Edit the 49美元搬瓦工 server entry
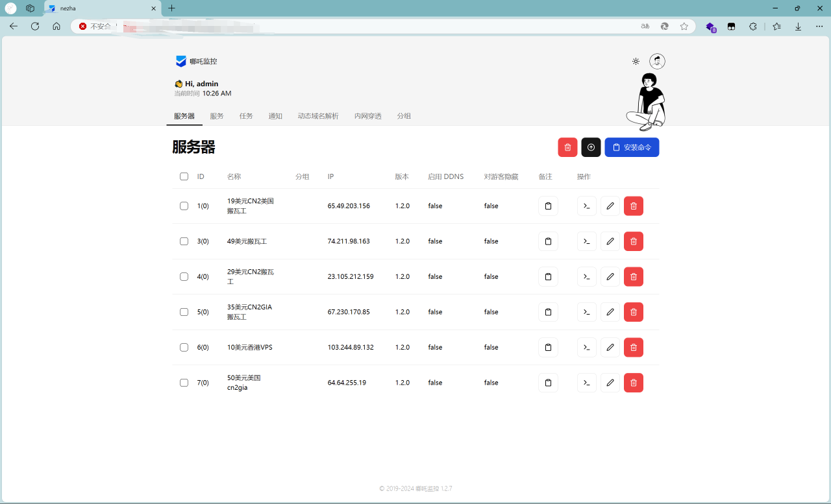The width and height of the screenshot is (831, 504). pos(610,241)
